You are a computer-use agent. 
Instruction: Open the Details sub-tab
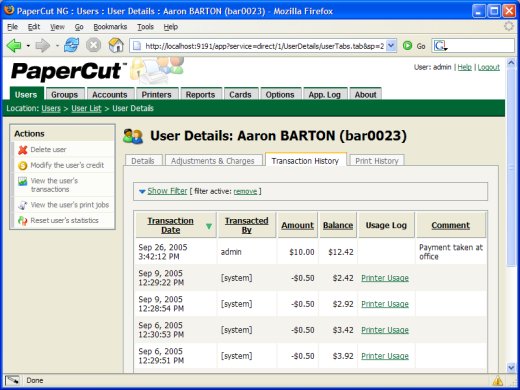[x=143, y=161]
